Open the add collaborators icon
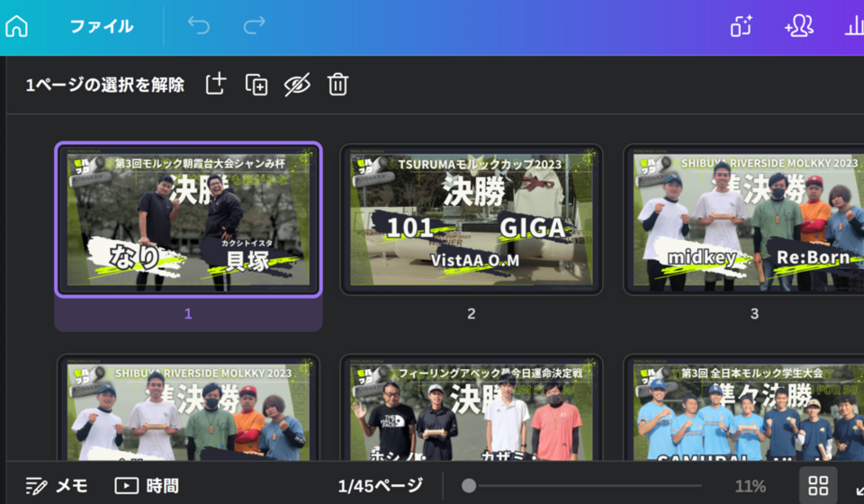The image size is (864, 504). click(x=799, y=26)
